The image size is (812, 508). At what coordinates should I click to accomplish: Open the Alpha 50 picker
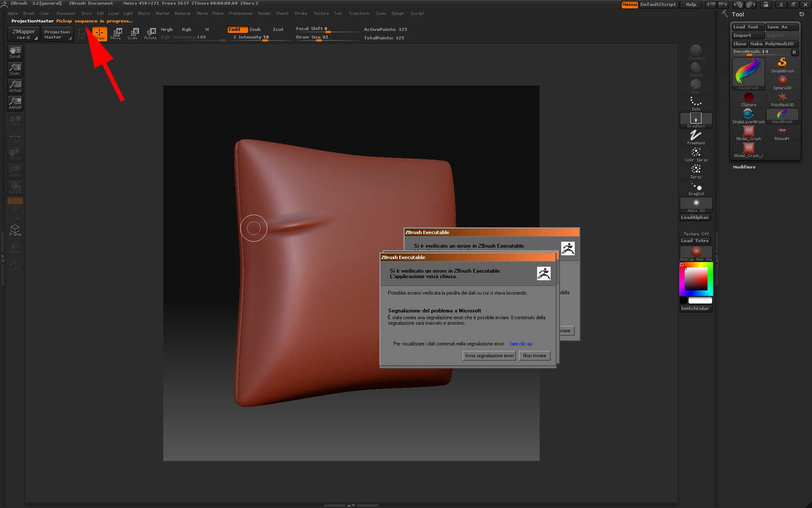click(696, 205)
